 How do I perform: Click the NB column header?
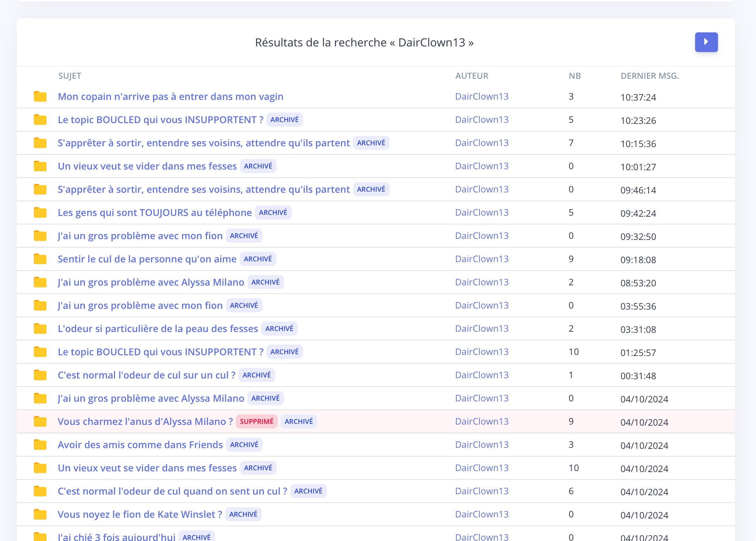pyautogui.click(x=575, y=76)
